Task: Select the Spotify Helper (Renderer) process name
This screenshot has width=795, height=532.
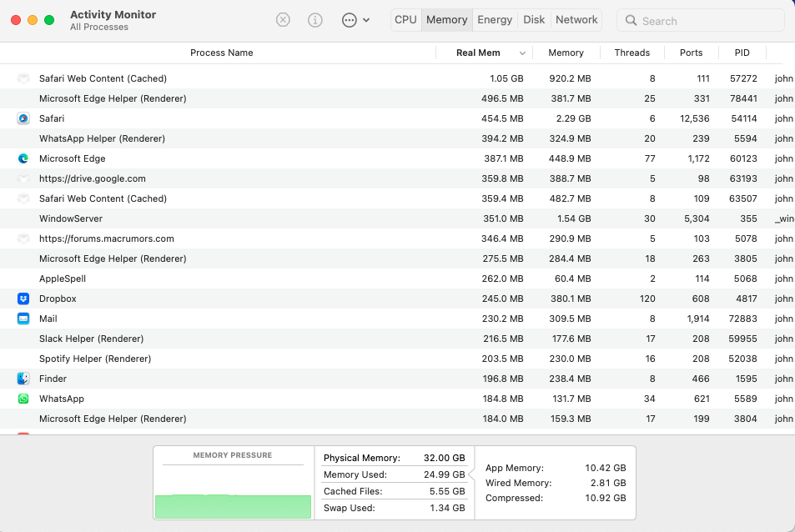Action: click(x=95, y=359)
